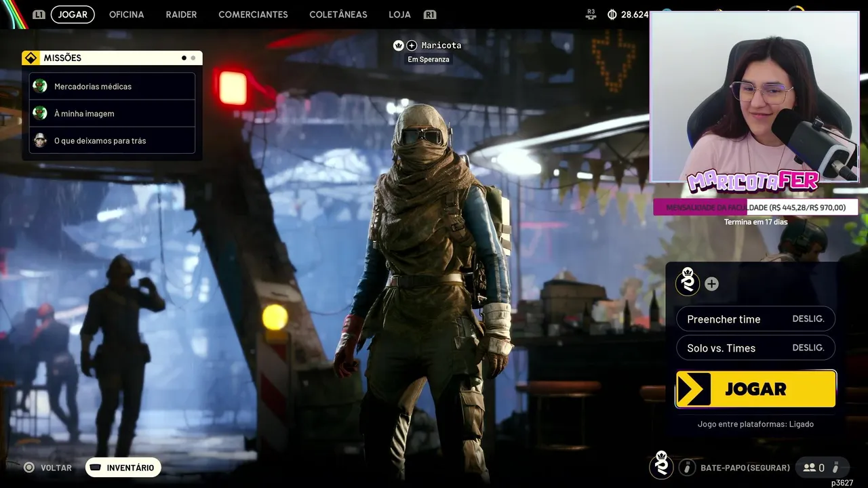The image size is (868, 488).
Task: Go to the Comerciantes tab
Action: [x=253, y=14]
